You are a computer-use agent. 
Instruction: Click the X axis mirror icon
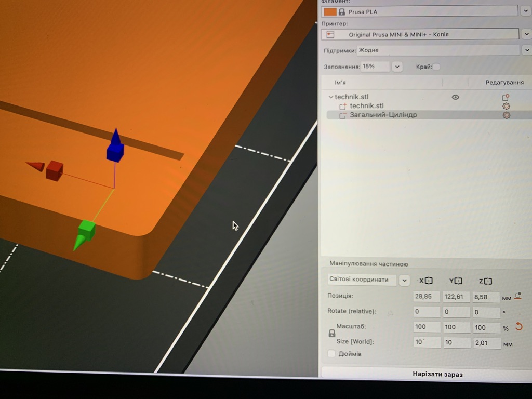pos(429,281)
